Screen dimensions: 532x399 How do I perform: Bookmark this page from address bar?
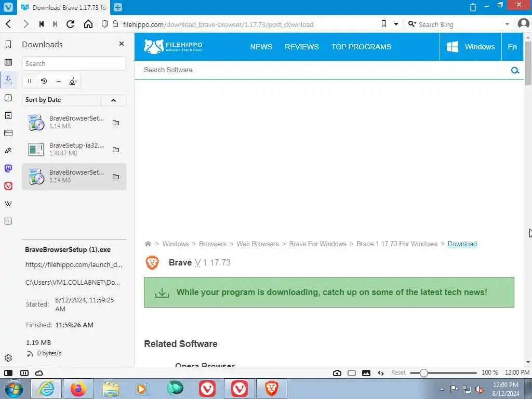[x=384, y=24]
